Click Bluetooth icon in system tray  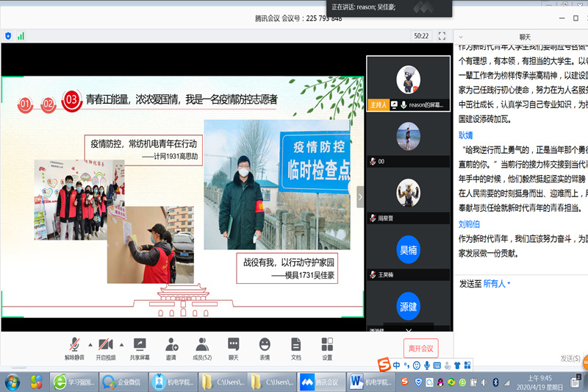(495, 382)
